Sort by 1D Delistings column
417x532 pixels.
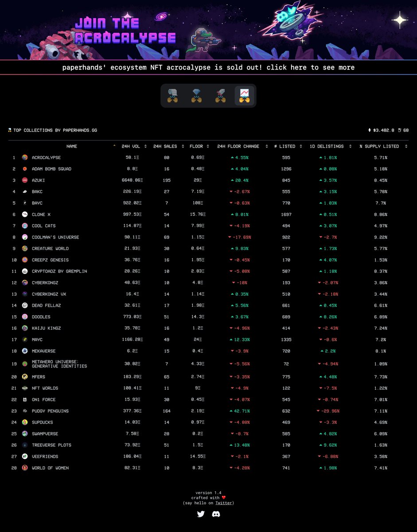point(330,146)
